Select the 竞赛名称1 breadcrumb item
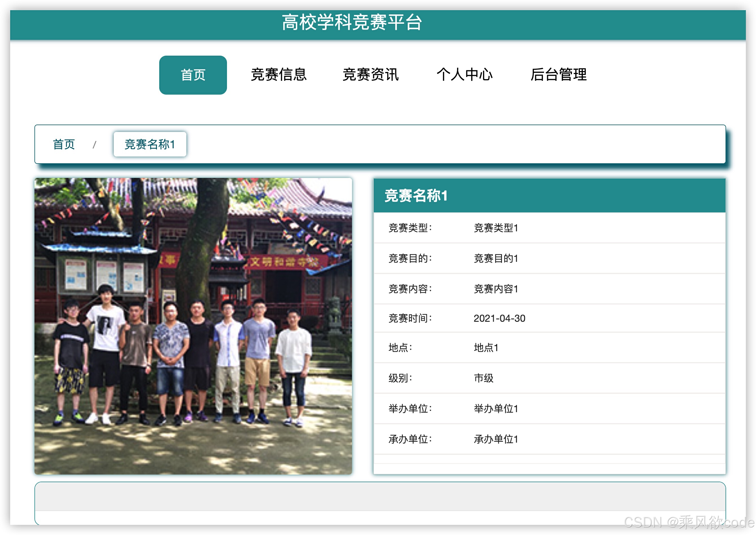Image resolution: width=756 pixels, height=535 pixels. (x=150, y=144)
